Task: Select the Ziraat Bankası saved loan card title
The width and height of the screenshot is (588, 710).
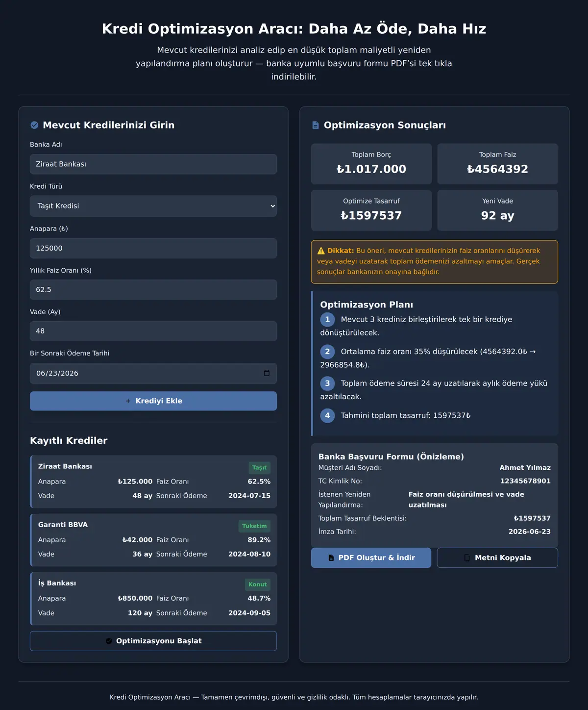Action: pos(65,466)
